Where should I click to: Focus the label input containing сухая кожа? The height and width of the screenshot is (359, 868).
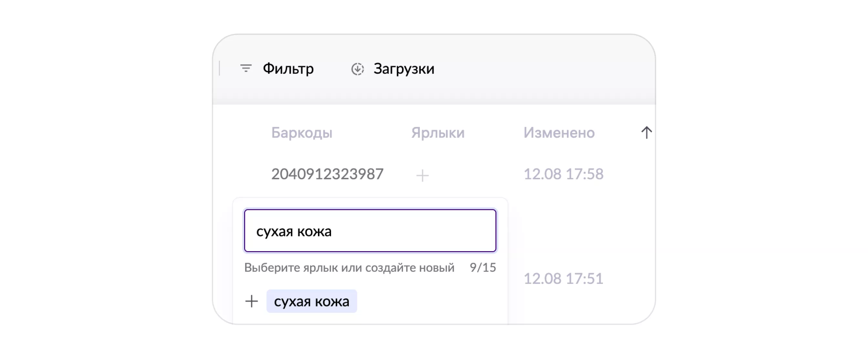(x=370, y=231)
